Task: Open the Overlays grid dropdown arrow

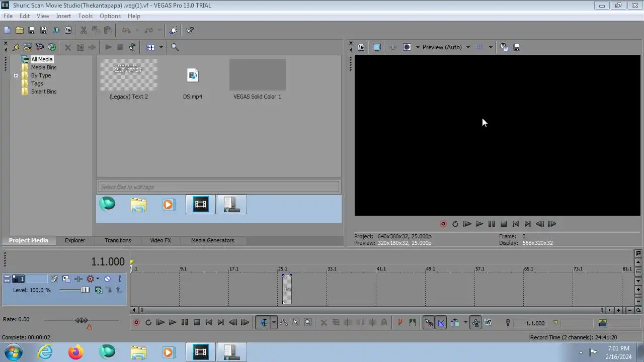Action: (490, 47)
